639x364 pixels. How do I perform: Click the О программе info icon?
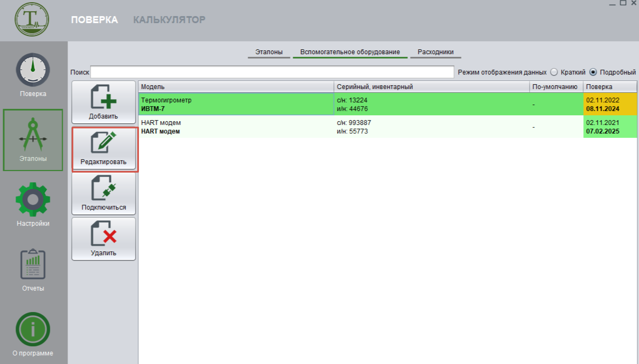(33, 329)
